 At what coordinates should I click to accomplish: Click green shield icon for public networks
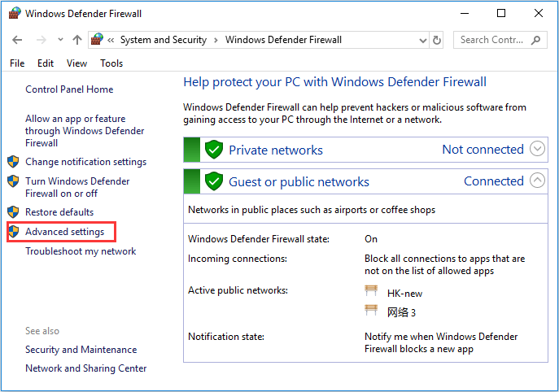[214, 181]
